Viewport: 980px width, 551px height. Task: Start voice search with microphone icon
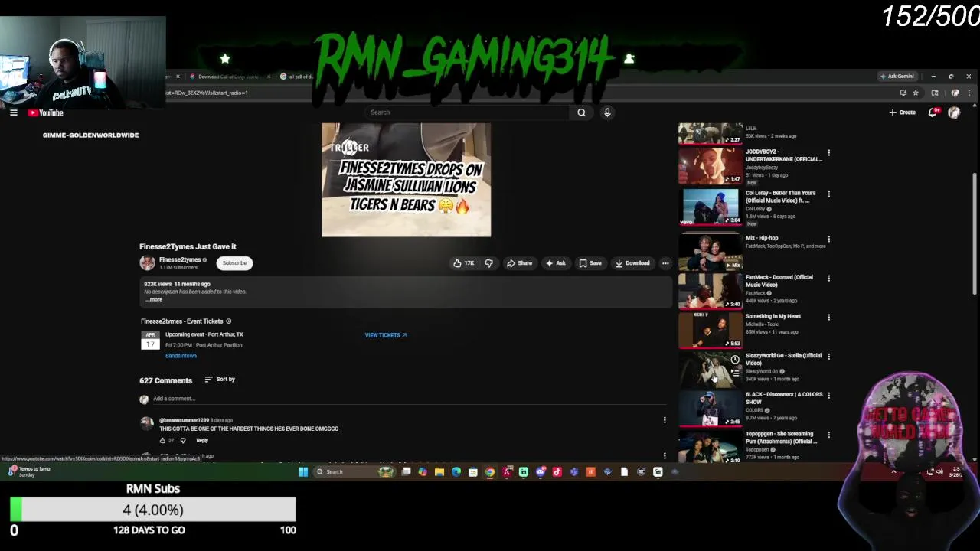(607, 112)
